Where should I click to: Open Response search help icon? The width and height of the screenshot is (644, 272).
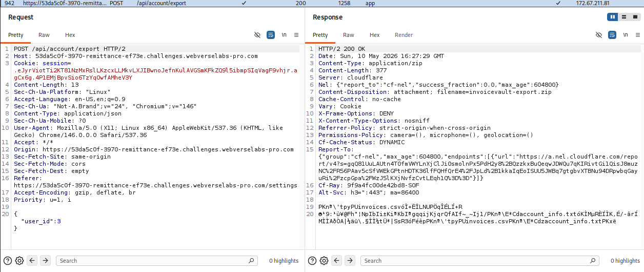tap(312, 261)
